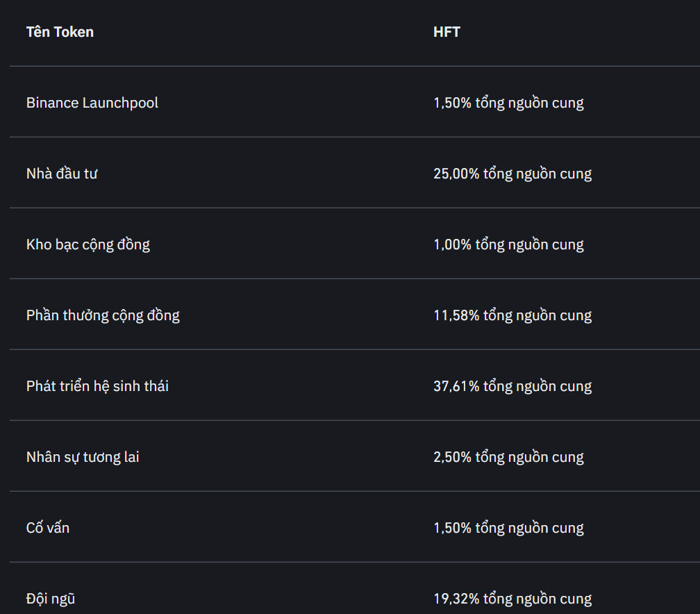700x614 pixels.
Task: Click the "2,50% tổng nguồn cung" value
Action: (x=508, y=457)
